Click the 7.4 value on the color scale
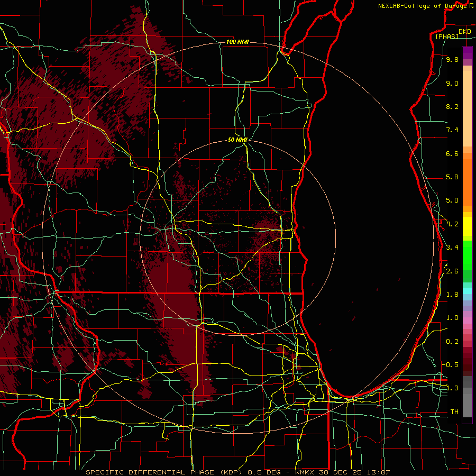The image size is (476, 476). (452, 130)
